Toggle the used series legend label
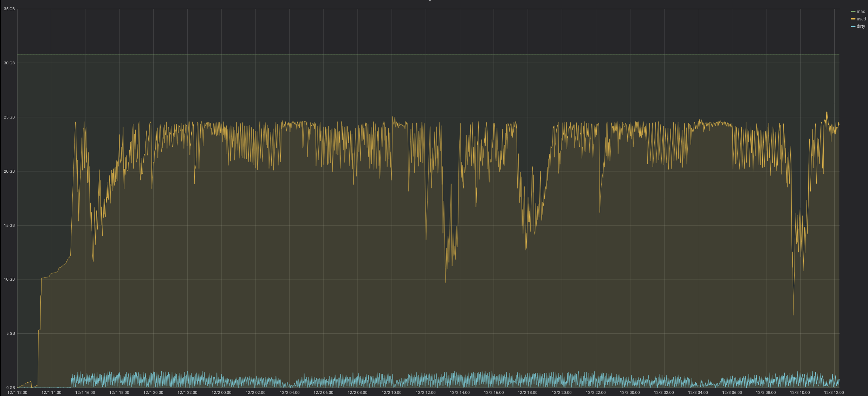The image size is (868, 396). pyautogui.click(x=861, y=19)
